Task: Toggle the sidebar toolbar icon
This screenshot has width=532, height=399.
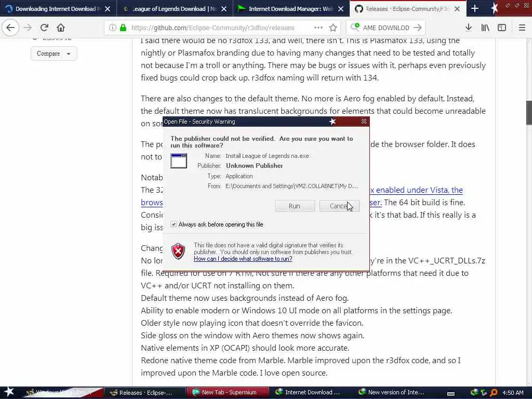Action: pyautogui.click(x=502, y=28)
